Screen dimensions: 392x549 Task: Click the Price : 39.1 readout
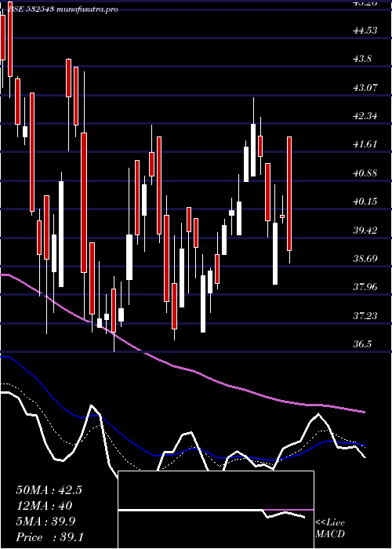49,537
